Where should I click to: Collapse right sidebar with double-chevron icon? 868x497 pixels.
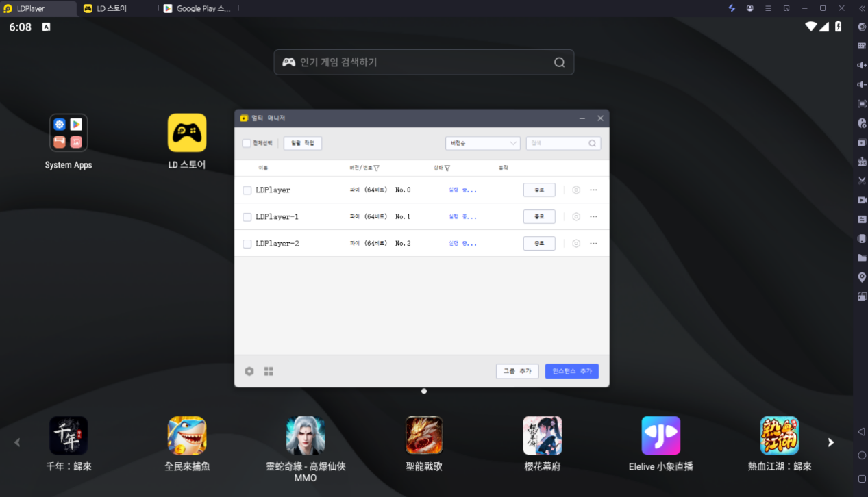862,8
